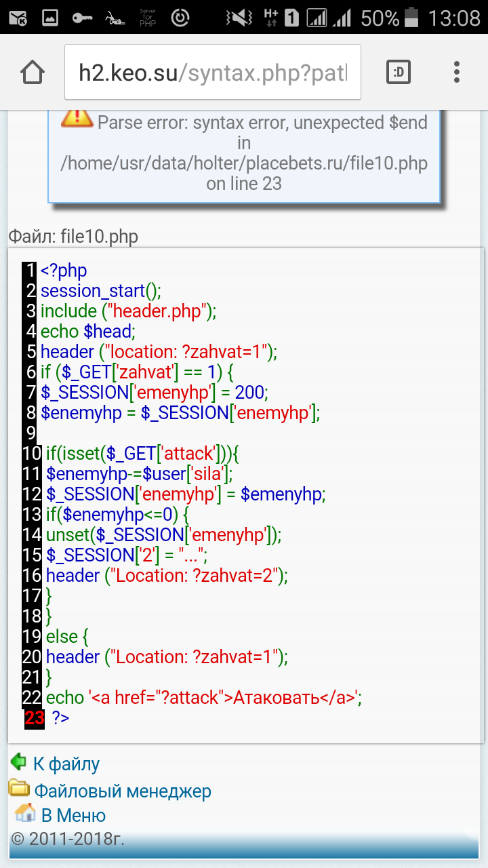Click the yellow folder icon
Viewport: 488px width, 868px height.
[x=19, y=789]
